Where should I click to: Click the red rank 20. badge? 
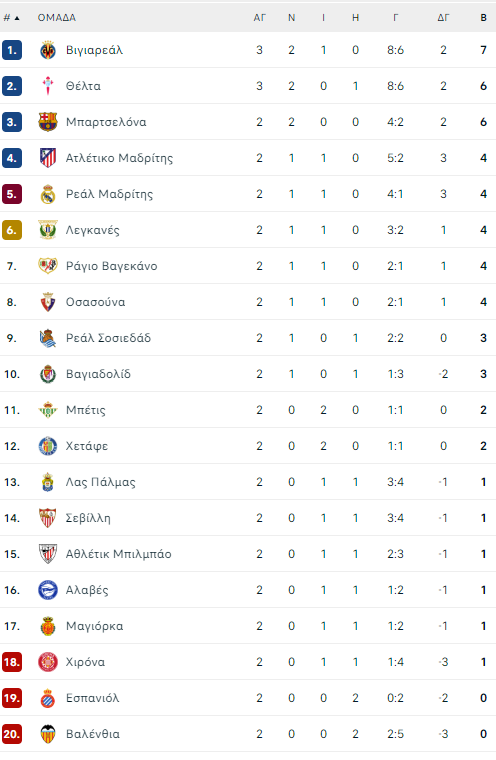12,734
